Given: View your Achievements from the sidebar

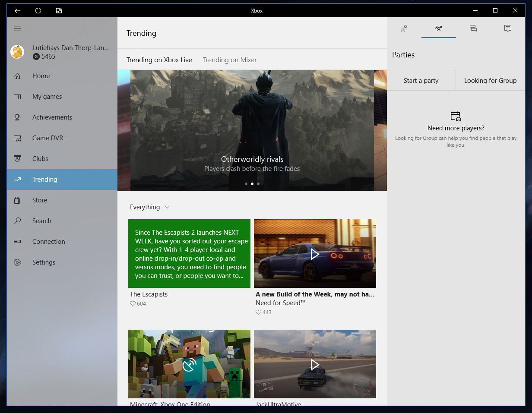Looking at the screenshot, I should 52,117.
